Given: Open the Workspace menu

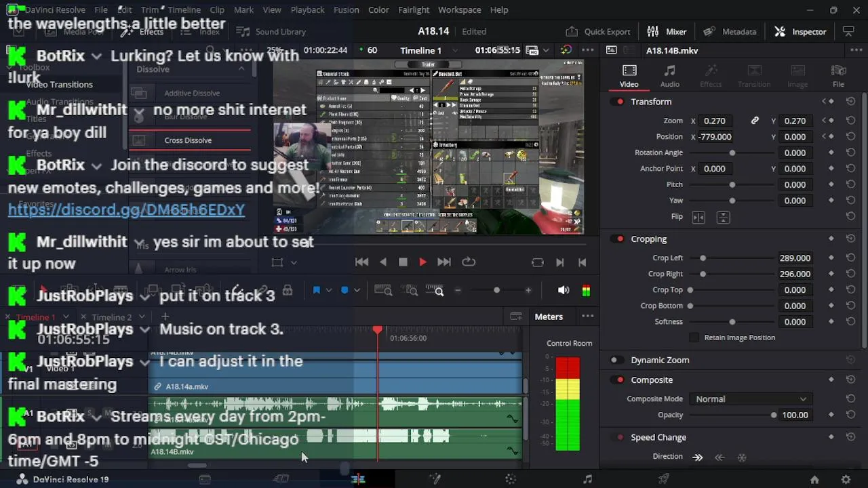Looking at the screenshot, I should pyautogui.click(x=459, y=9).
